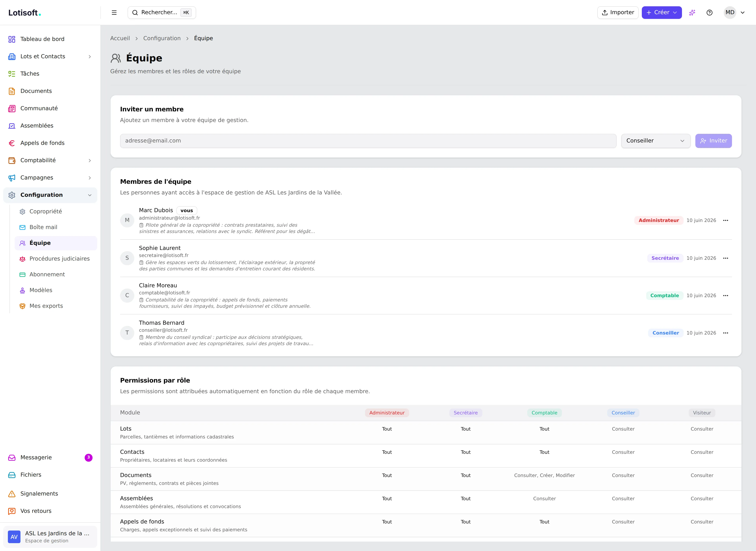Image resolution: width=756 pixels, height=551 pixels.
Task: Click the Lotisoft logo
Action: [x=24, y=13]
